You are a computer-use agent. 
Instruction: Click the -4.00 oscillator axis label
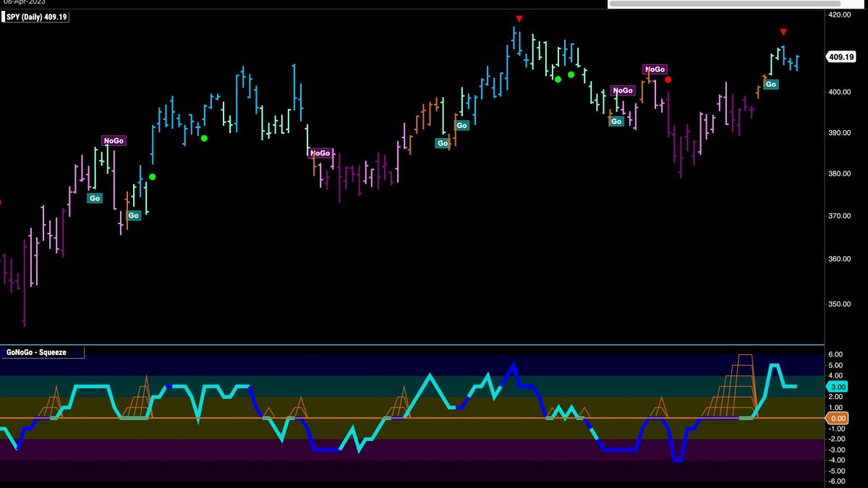coord(835,460)
